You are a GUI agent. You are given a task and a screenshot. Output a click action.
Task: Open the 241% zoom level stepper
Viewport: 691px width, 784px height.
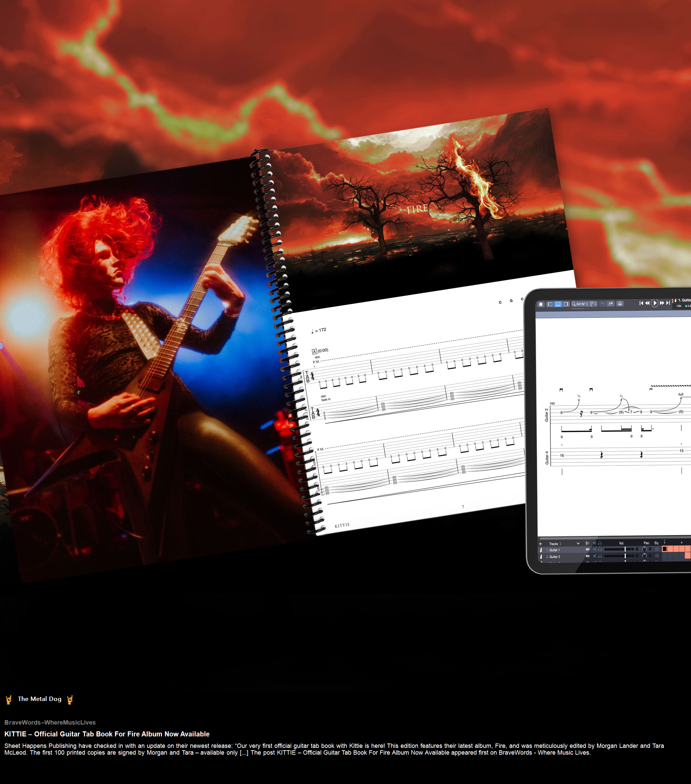click(x=587, y=304)
